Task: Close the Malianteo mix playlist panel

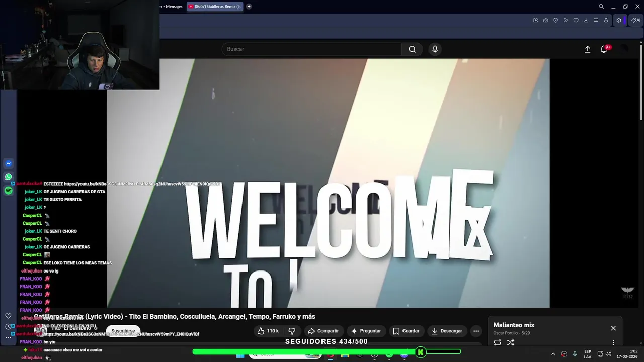Action: tap(613, 328)
